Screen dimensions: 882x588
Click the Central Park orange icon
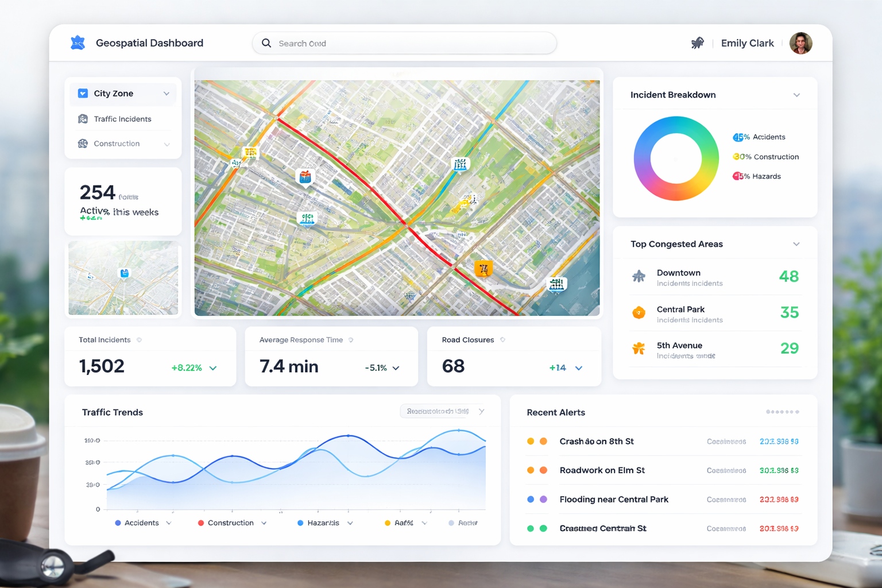point(639,313)
